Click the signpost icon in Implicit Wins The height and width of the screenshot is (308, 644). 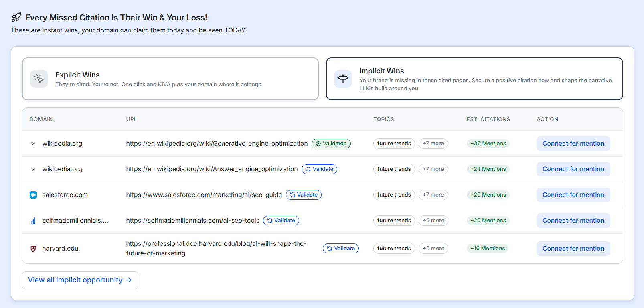343,79
